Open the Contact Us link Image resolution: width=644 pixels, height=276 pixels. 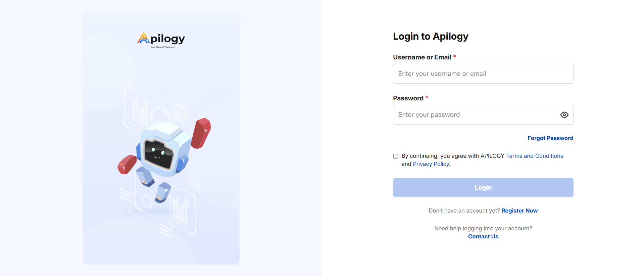click(483, 236)
